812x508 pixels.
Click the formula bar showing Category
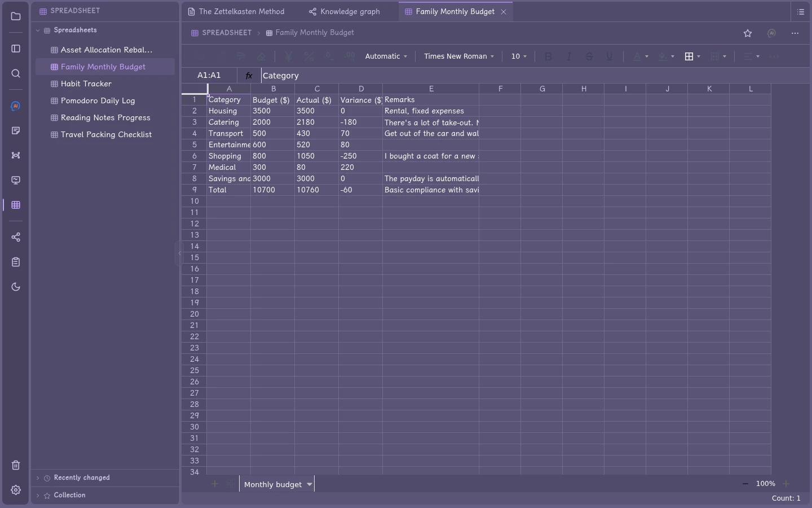[536, 76]
